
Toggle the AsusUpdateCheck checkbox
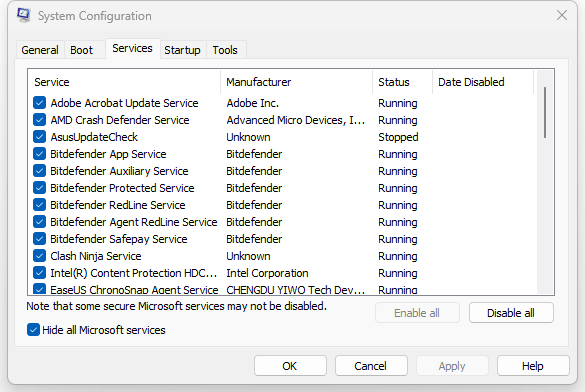tap(40, 137)
